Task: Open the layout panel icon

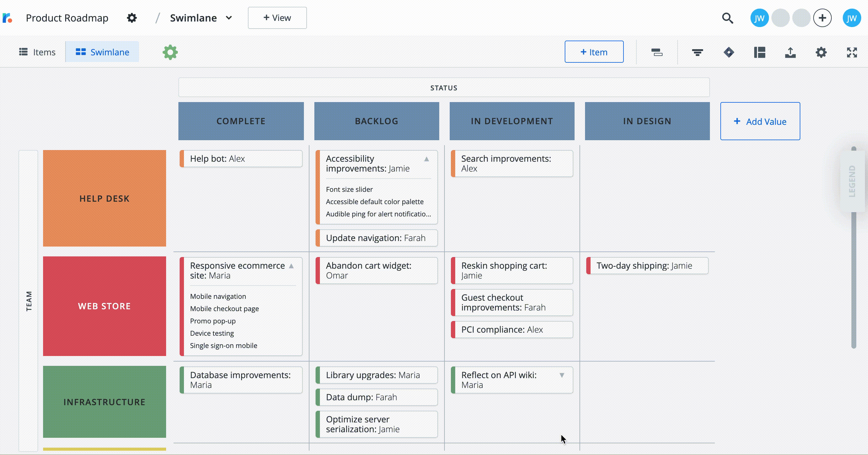Action: click(x=759, y=52)
